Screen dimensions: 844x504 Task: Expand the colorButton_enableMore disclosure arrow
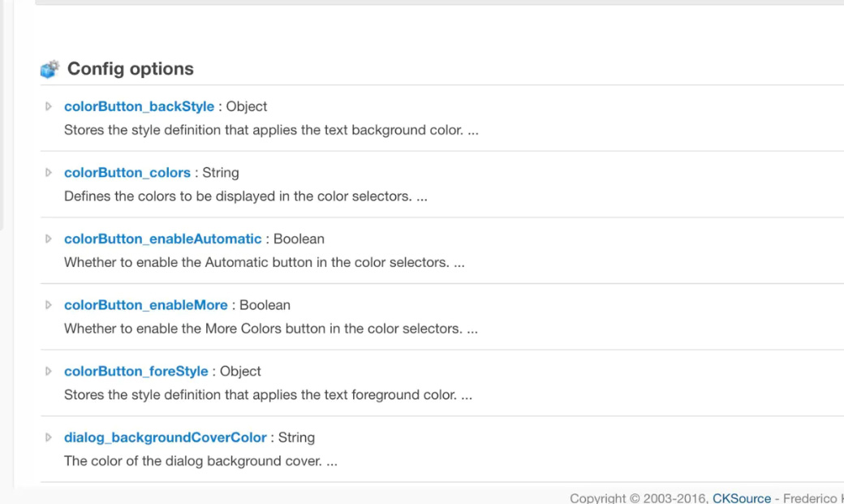[x=49, y=304]
